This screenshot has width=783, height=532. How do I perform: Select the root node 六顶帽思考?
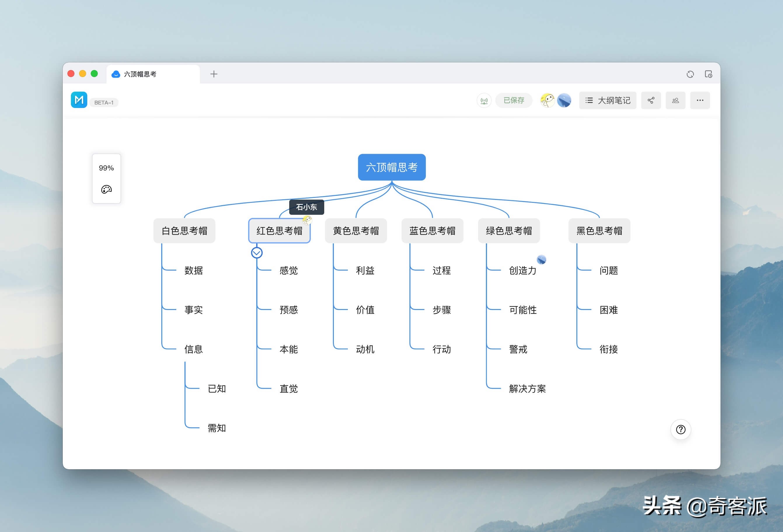[x=392, y=167]
